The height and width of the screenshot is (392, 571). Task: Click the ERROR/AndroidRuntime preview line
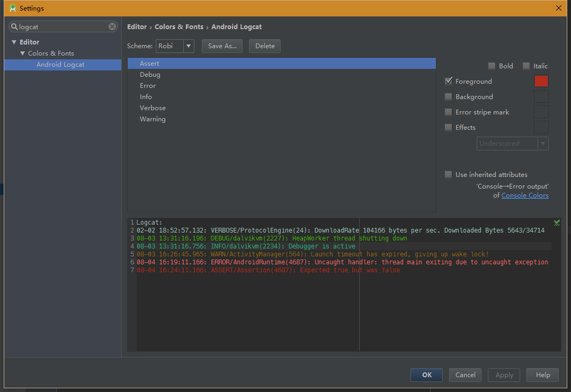342,262
